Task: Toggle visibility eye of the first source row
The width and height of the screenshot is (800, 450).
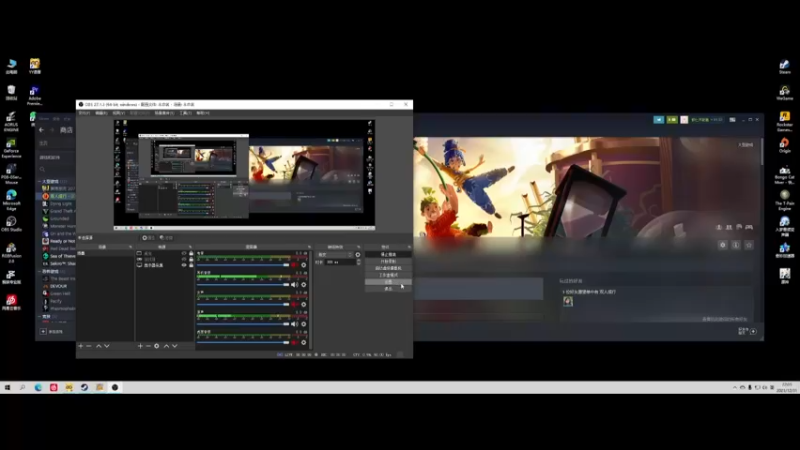Action: point(184,254)
